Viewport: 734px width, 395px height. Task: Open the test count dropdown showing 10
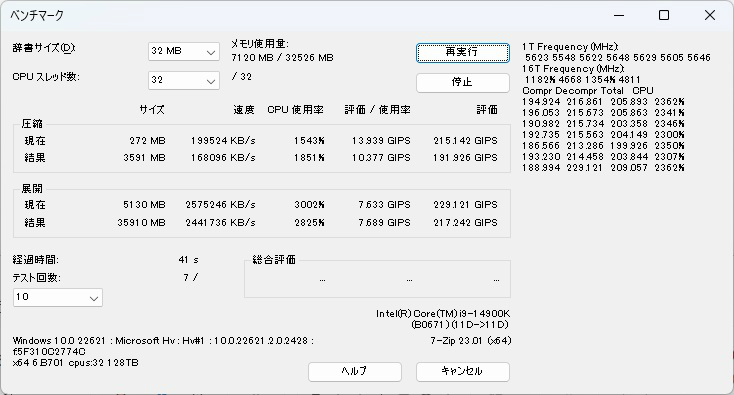58,297
